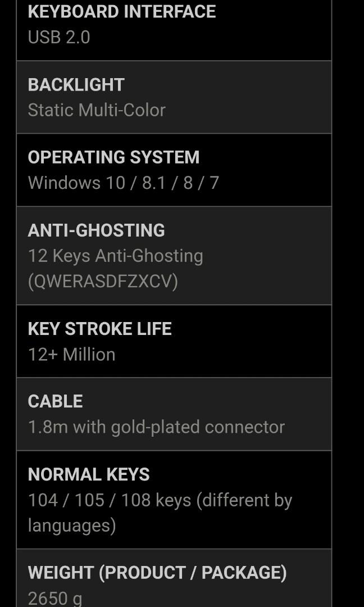Click the KEY STROKE LIFE heading

point(99,328)
